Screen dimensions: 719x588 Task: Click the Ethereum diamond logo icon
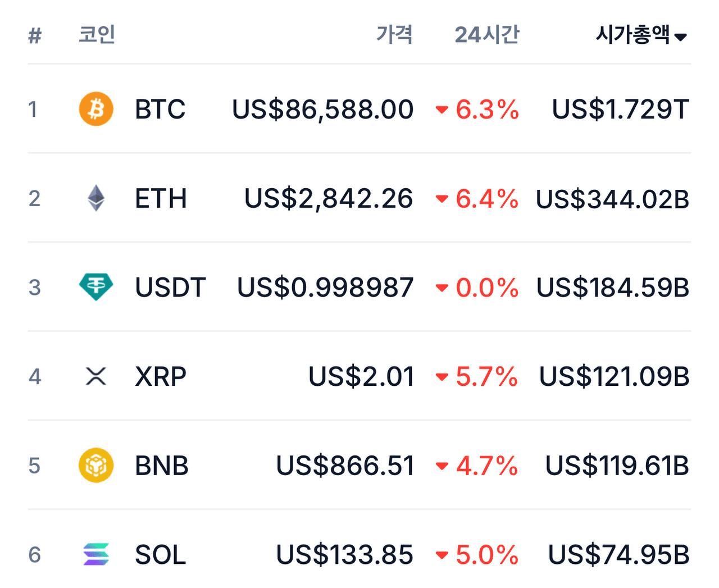point(96,198)
